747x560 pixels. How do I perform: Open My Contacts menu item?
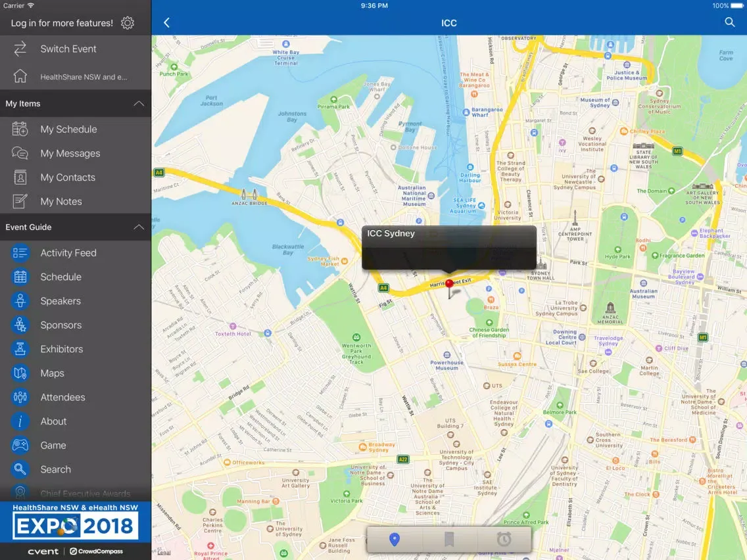[76, 177]
